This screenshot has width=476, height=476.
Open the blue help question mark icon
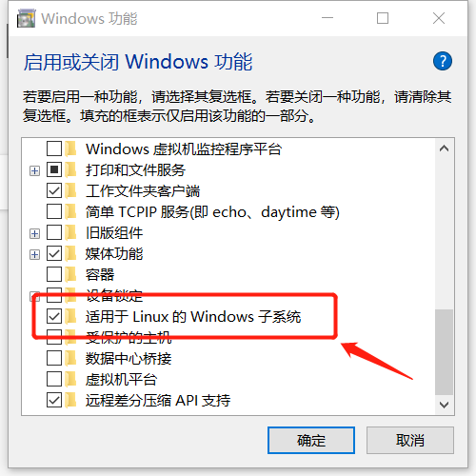pyautogui.click(x=443, y=61)
